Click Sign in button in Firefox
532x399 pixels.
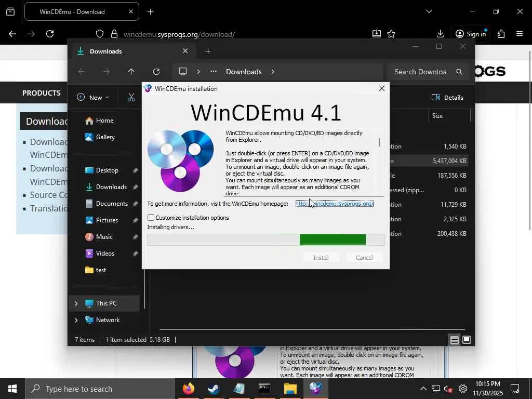471,34
